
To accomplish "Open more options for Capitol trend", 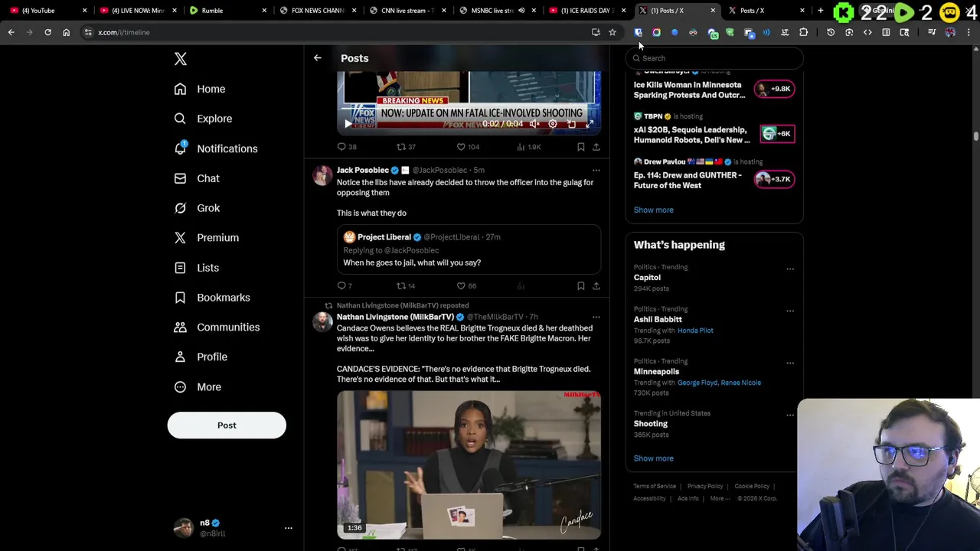I will point(790,269).
